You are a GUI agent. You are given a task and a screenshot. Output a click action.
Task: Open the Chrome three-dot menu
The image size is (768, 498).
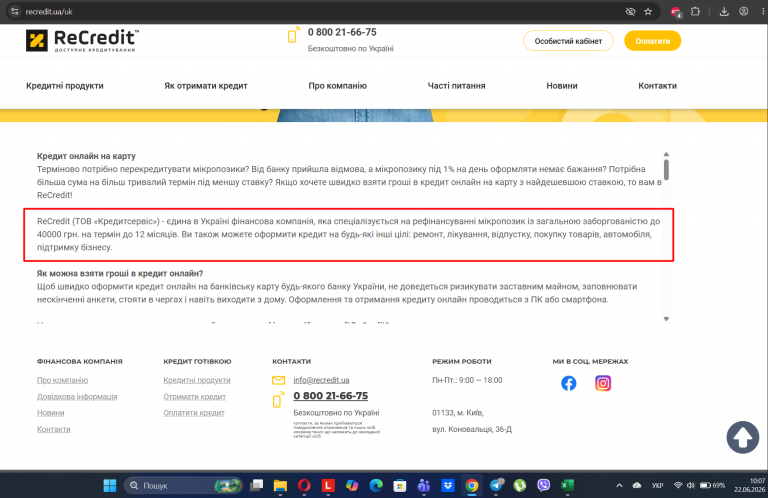(x=763, y=11)
